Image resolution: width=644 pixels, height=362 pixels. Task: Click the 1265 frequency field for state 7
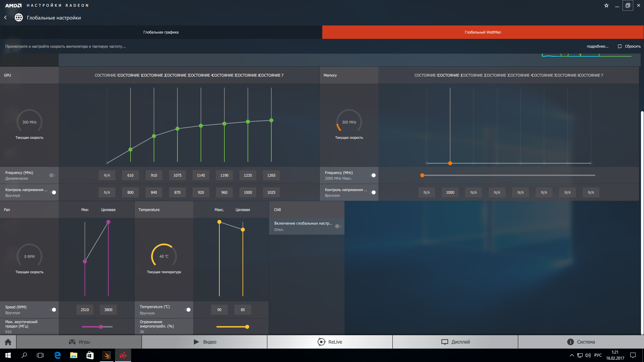[x=271, y=175]
